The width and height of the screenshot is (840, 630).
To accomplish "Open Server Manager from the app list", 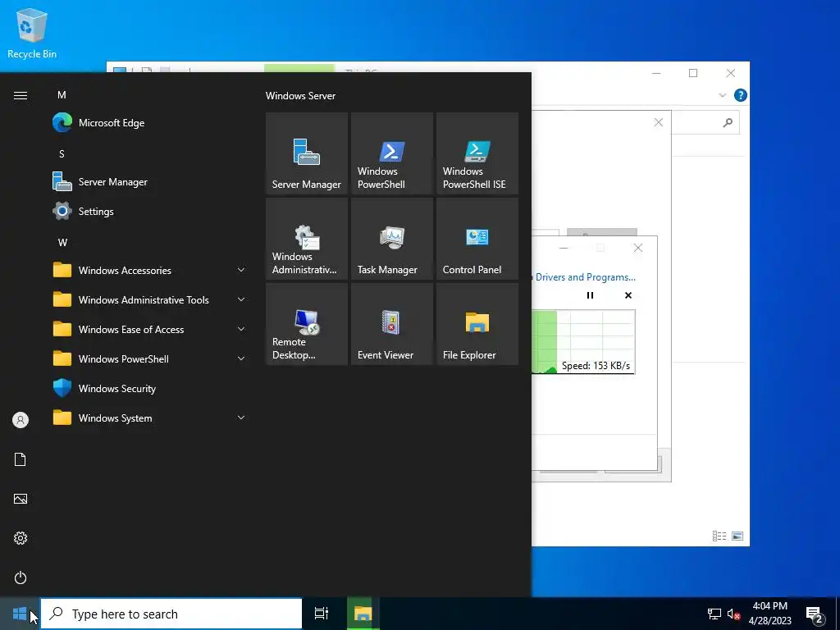I will tap(150, 181).
